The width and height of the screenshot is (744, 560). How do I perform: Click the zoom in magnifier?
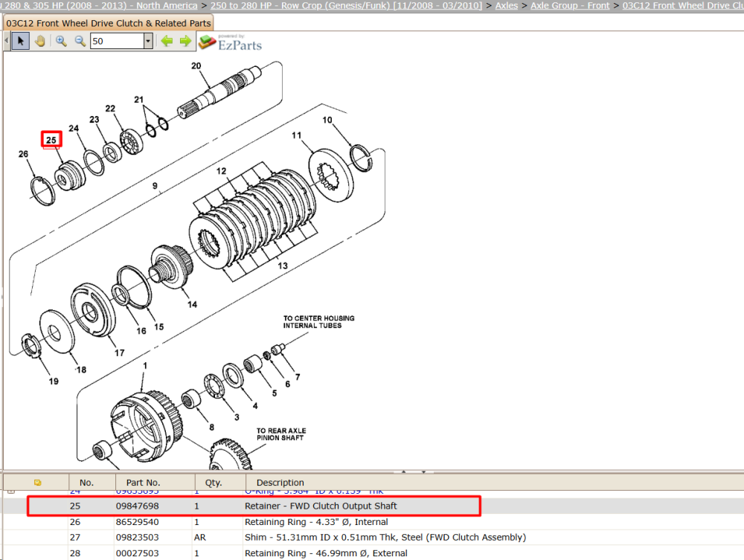coord(61,41)
